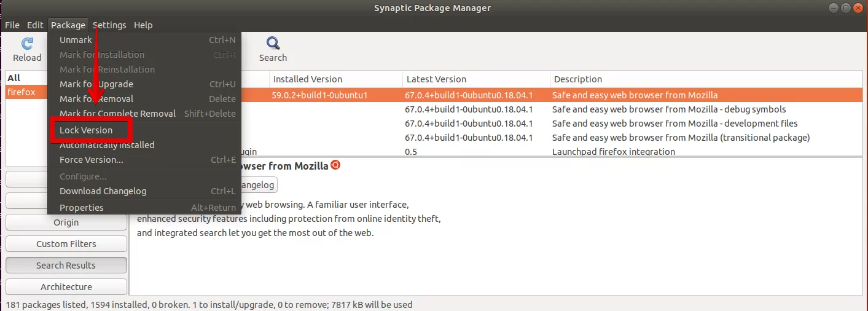Sort by Installed Version column header
Viewport: 868px width, 311px height.
tap(335, 79)
